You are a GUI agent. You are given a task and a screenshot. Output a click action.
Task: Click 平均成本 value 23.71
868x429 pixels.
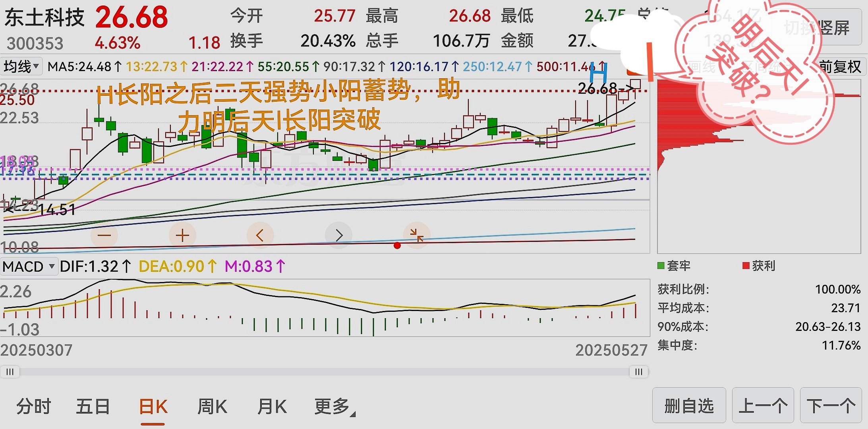coord(846,308)
